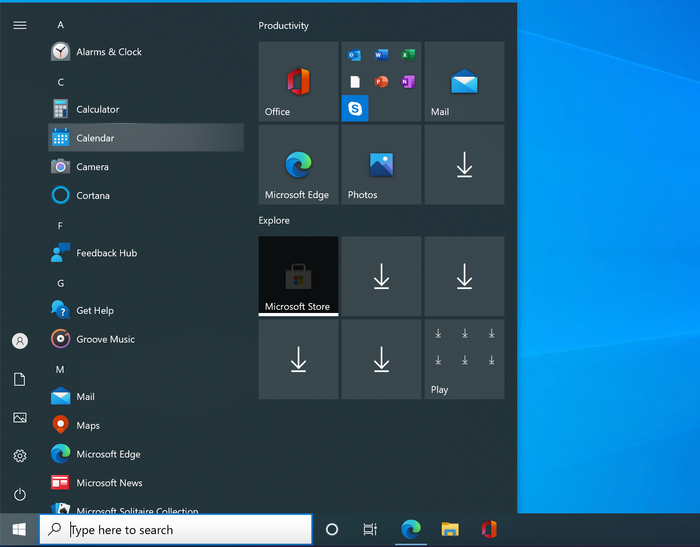Viewport: 700px width, 547px height.
Task: Click the letter G group header
Action: (x=60, y=283)
